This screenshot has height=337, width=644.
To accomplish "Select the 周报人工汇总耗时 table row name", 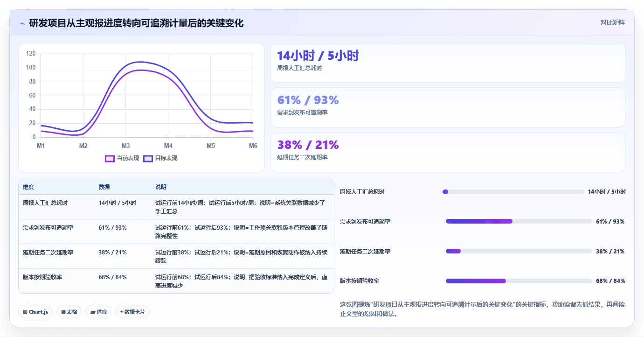I will [45, 203].
